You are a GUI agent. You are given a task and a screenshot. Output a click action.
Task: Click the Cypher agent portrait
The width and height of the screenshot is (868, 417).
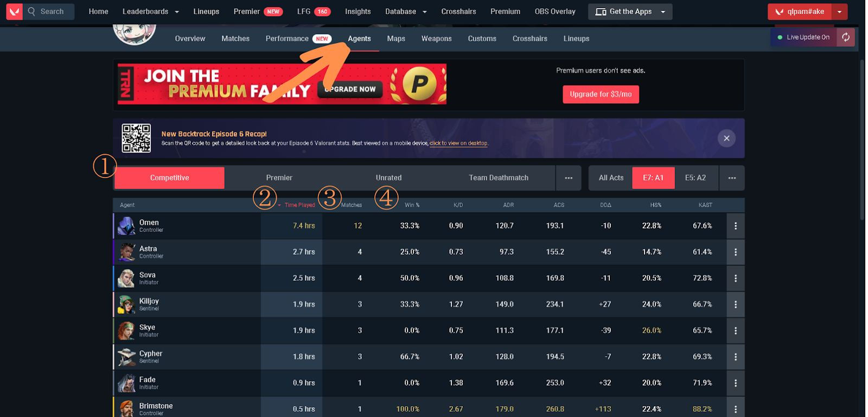(126, 357)
